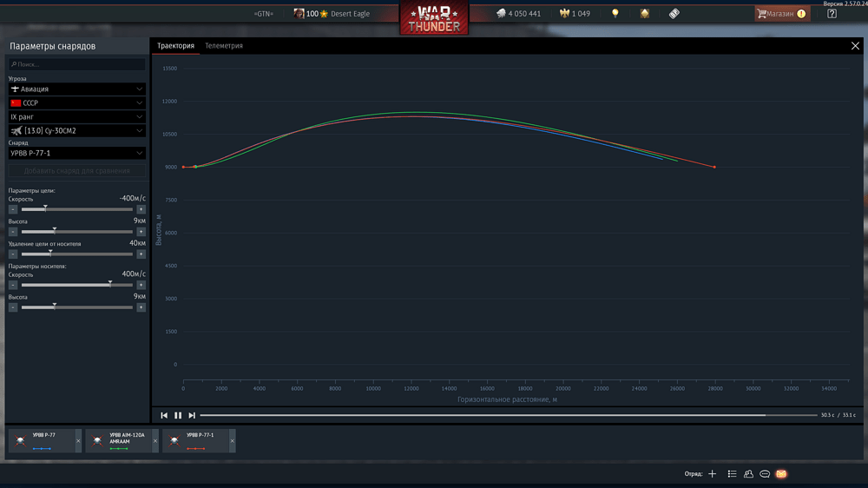Click the playback timeline progress bar
868x488 pixels.
click(x=508, y=415)
